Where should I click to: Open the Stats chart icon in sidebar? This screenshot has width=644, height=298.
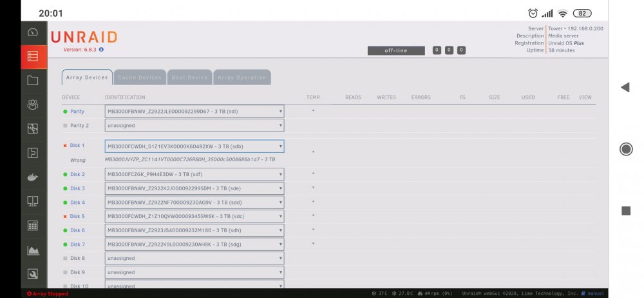tap(33, 250)
